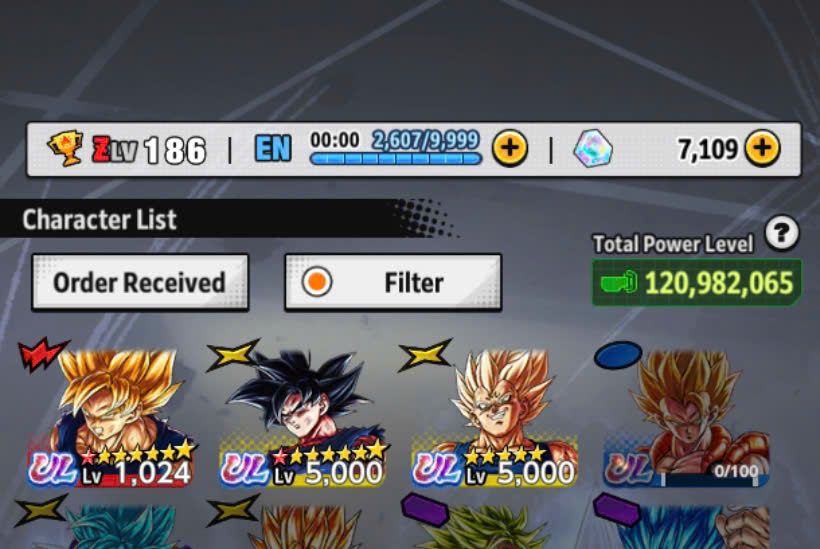This screenshot has height=549, width=820.
Task: Tap the Character List header
Action: pos(99,220)
